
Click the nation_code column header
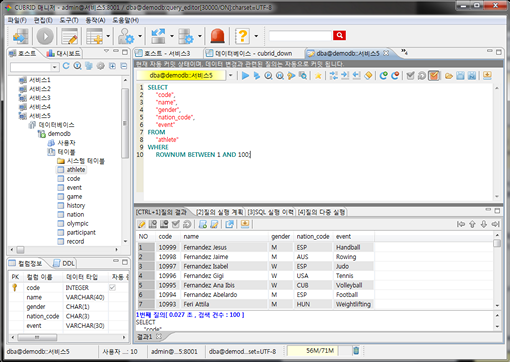[x=313, y=236]
